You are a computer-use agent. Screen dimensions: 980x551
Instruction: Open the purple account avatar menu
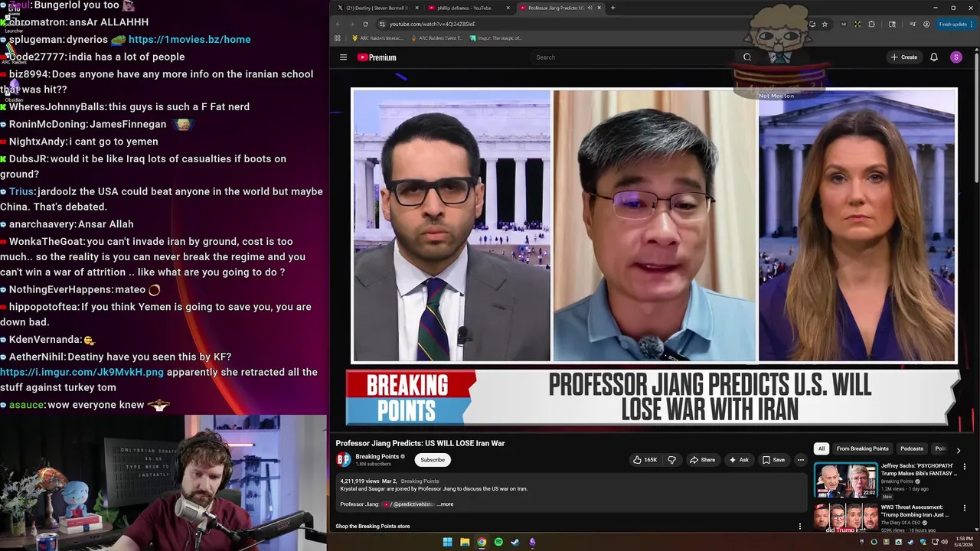[x=955, y=57]
